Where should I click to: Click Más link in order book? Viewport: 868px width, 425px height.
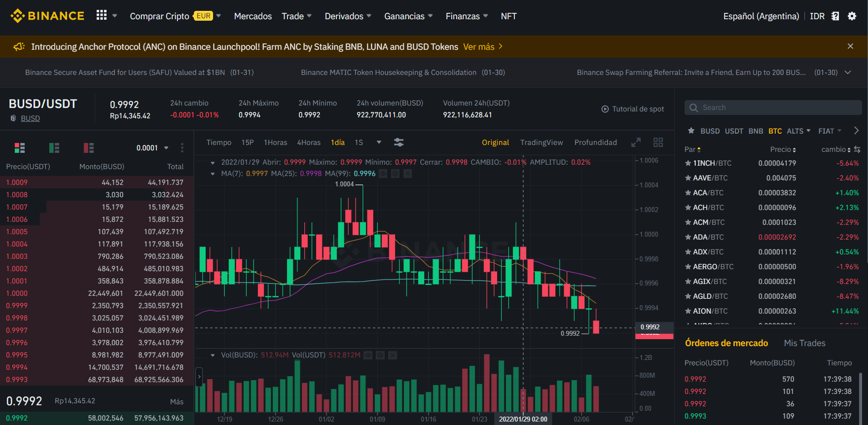(177, 402)
